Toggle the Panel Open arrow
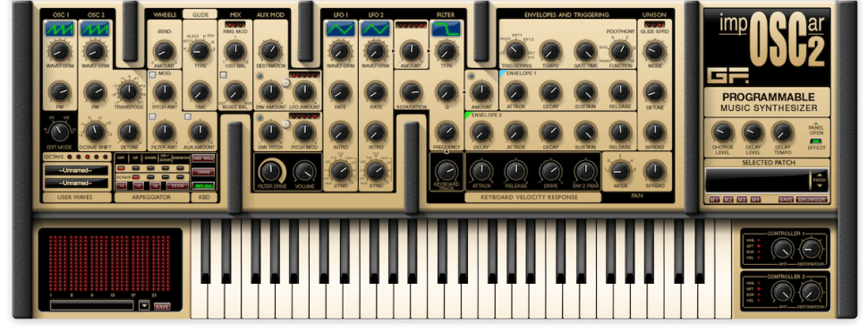 click(815, 124)
